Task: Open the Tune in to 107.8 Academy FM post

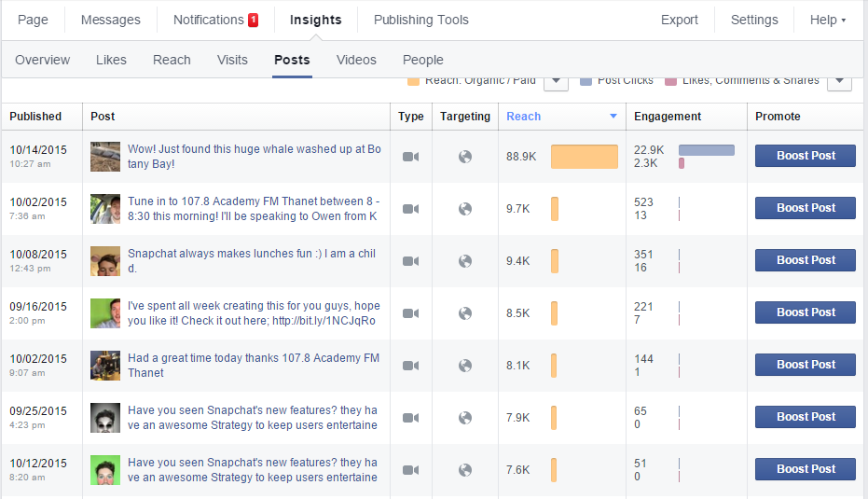Action: pos(252,208)
